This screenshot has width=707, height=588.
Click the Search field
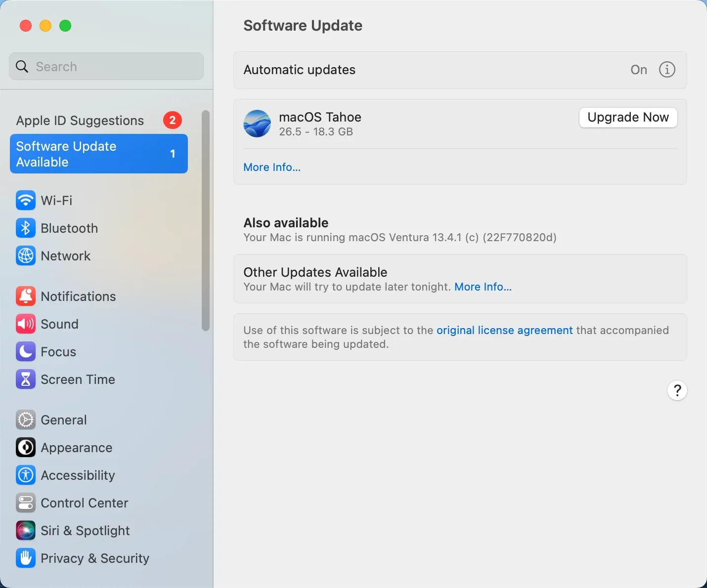pyautogui.click(x=106, y=67)
